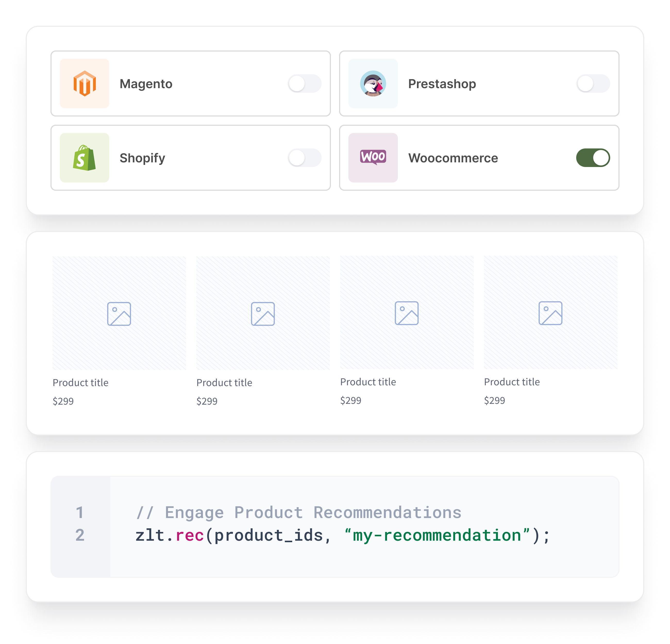Select the fourth product card thumbnail

point(550,314)
